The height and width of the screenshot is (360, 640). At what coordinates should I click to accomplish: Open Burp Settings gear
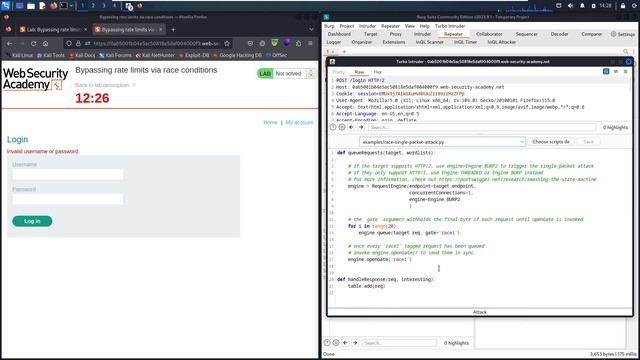pos(622,34)
